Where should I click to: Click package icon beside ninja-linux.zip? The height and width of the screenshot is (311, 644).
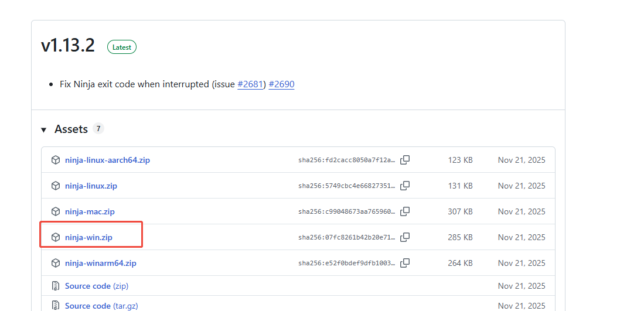[x=56, y=186]
